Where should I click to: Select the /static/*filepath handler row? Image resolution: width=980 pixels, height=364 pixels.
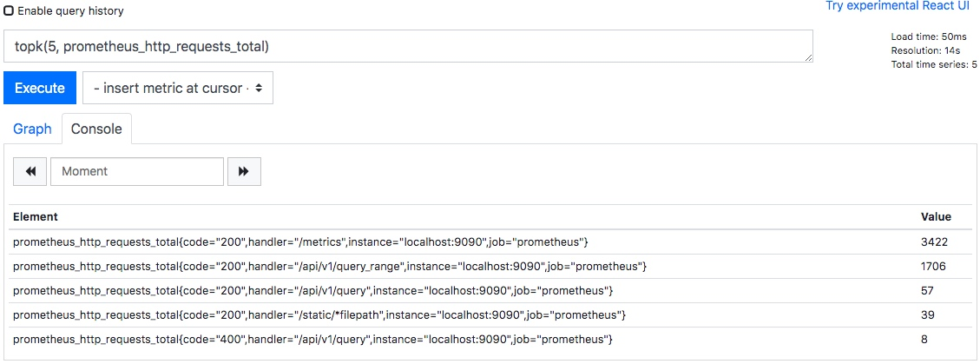coord(319,314)
